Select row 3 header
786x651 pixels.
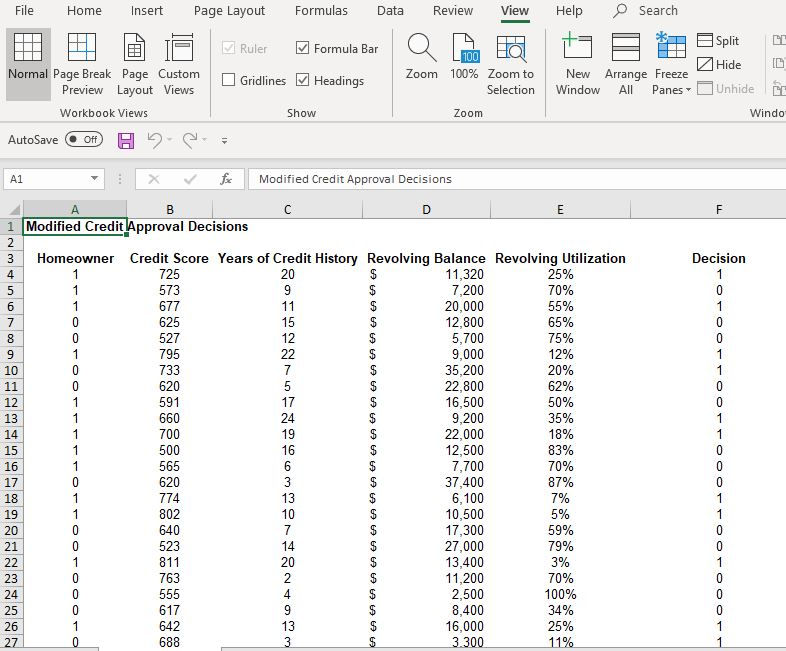pyautogui.click(x=11, y=259)
